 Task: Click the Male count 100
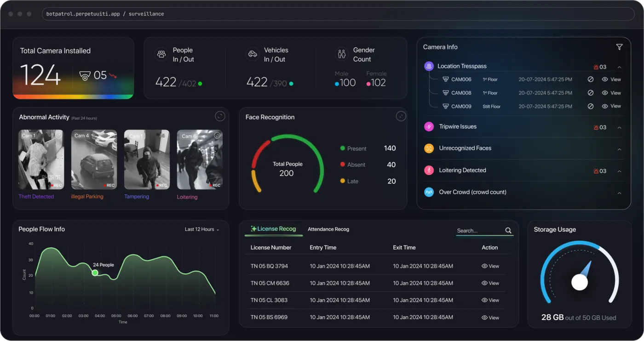[x=348, y=83]
